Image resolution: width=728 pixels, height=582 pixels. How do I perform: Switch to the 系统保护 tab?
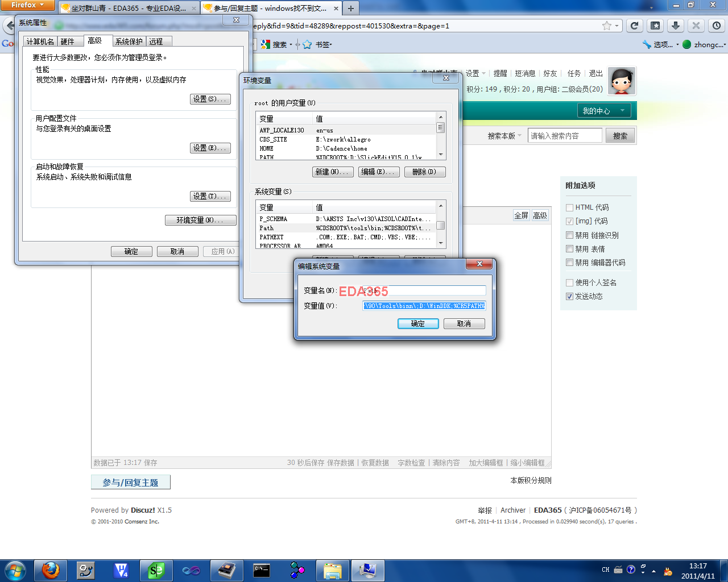pyautogui.click(x=129, y=41)
